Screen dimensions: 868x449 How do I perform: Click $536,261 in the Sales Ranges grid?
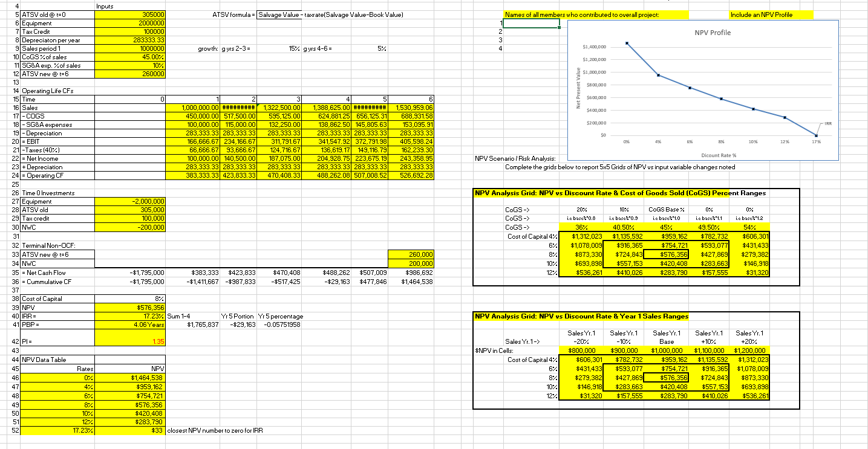(x=748, y=396)
